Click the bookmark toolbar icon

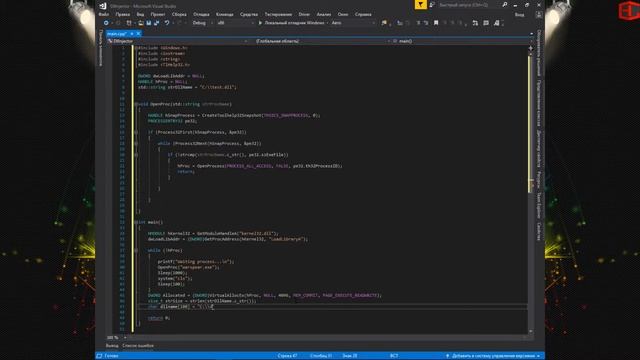click(x=436, y=23)
